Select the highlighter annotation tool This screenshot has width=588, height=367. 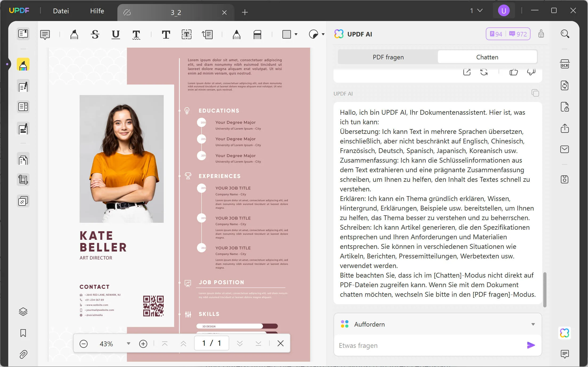click(74, 34)
